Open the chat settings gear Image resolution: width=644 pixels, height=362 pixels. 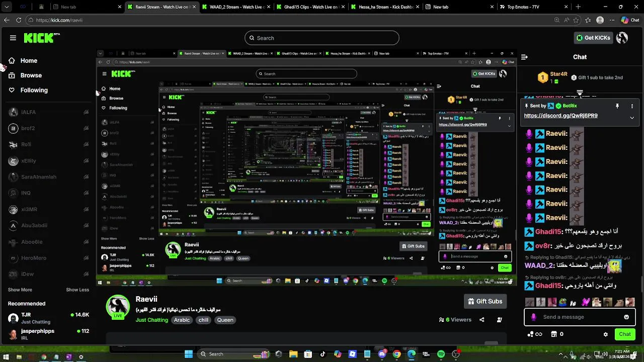pos(606,334)
